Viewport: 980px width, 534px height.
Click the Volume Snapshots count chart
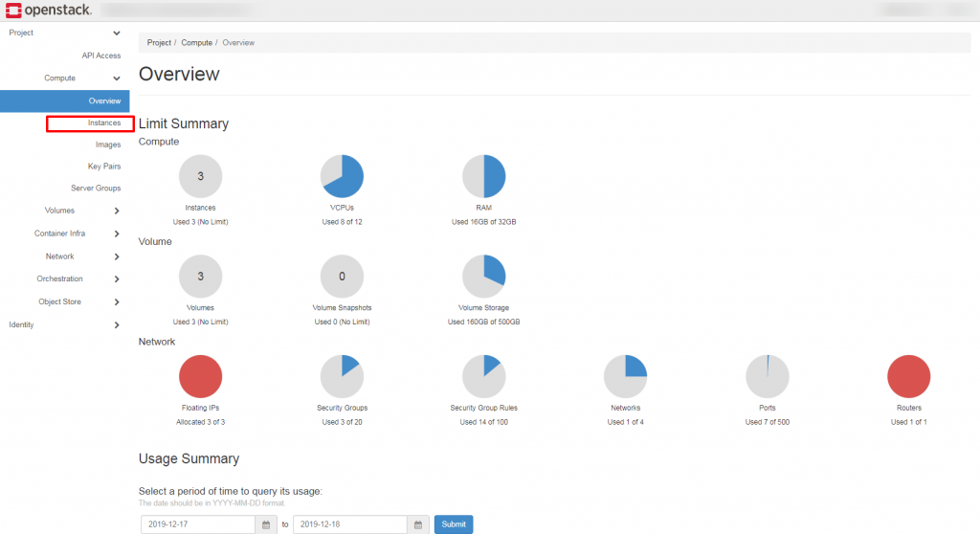[342, 277]
